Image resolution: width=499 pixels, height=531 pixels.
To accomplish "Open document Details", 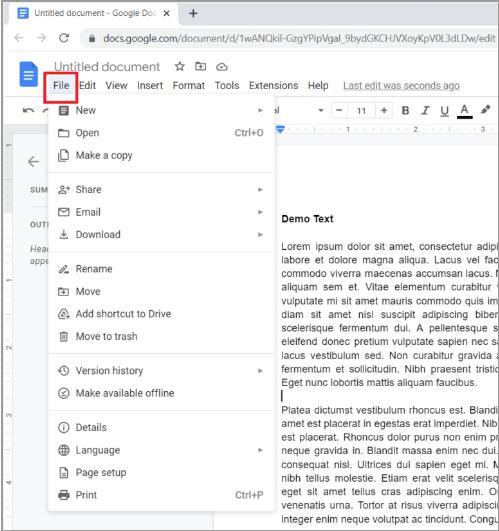I will tap(161, 427).
